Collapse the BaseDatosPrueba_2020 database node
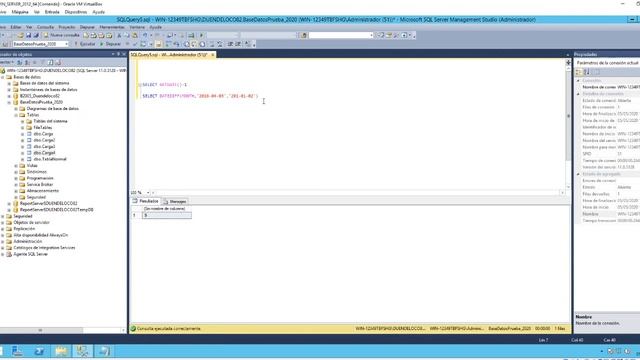Screen dimensions: 640x360 tap(9, 102)
